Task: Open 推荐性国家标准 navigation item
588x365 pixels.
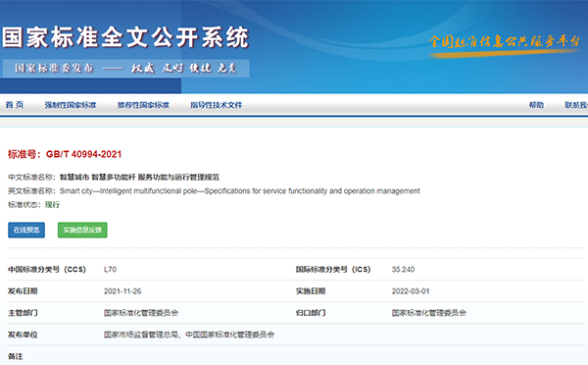Action: click(143, 105)
